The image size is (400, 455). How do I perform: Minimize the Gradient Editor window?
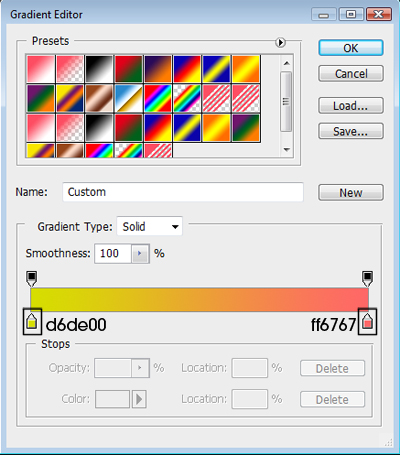[323, 14]
